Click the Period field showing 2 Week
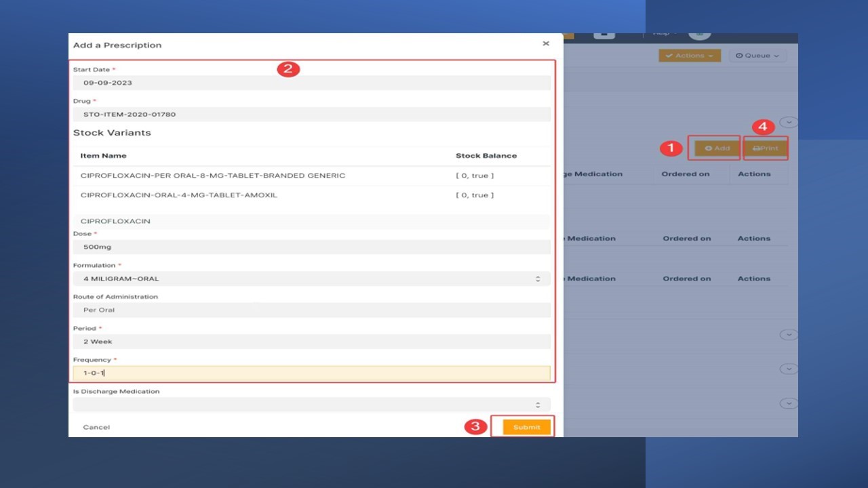The width and height of the screenshot is (868, 488). coord(312,342)
